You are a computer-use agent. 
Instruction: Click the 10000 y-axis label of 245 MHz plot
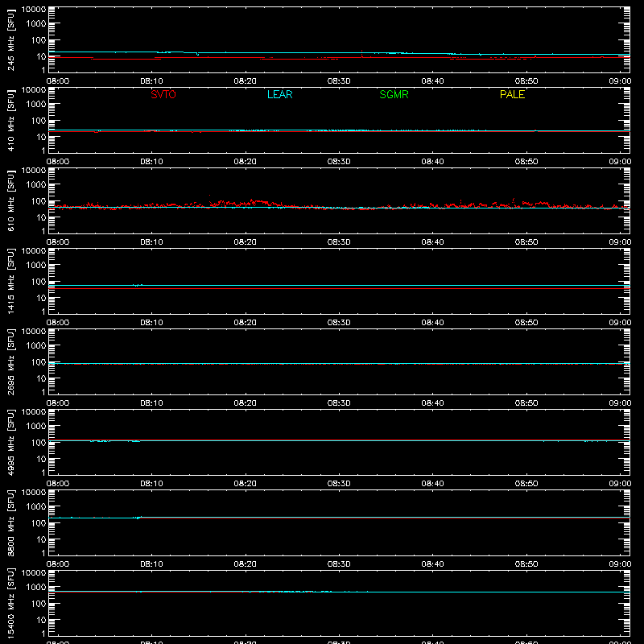click(34, 10)
